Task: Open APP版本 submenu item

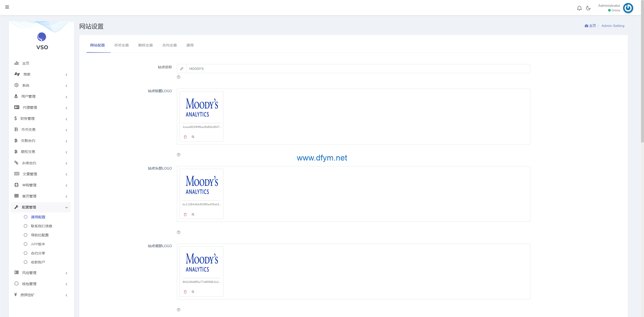Action: click(38, 244)
